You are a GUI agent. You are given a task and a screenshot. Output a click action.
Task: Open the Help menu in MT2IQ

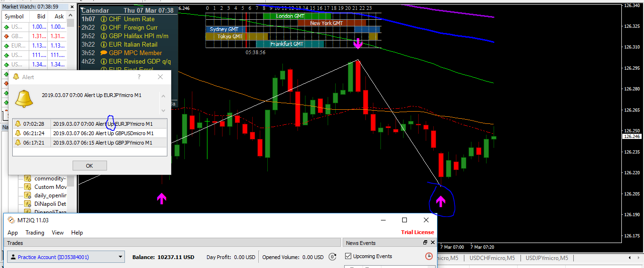[x=77, y=233]
